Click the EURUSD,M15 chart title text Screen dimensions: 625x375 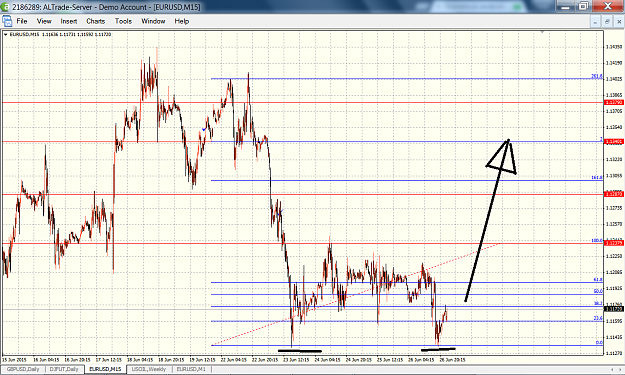click(x=24, y=35)
